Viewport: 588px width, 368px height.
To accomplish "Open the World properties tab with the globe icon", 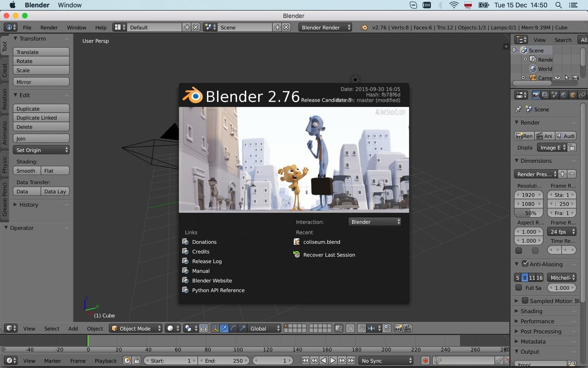I will coord(564,95).
